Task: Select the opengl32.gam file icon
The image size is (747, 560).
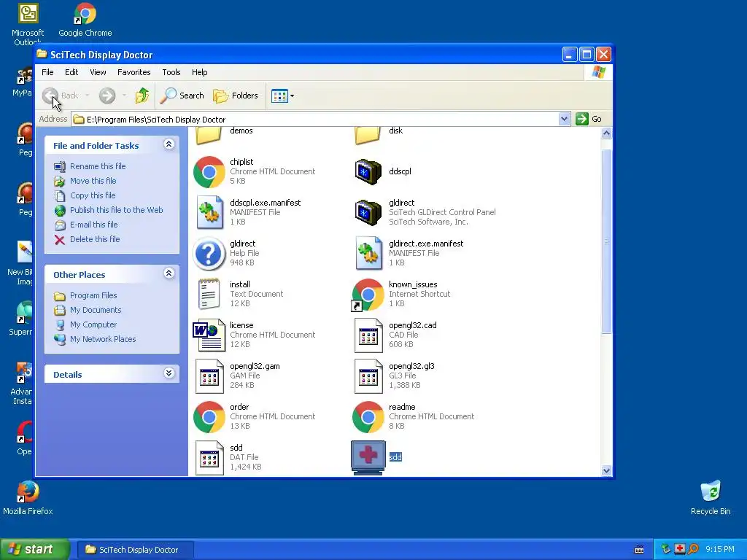Action: pyautogui.click(x=209, y=376)
